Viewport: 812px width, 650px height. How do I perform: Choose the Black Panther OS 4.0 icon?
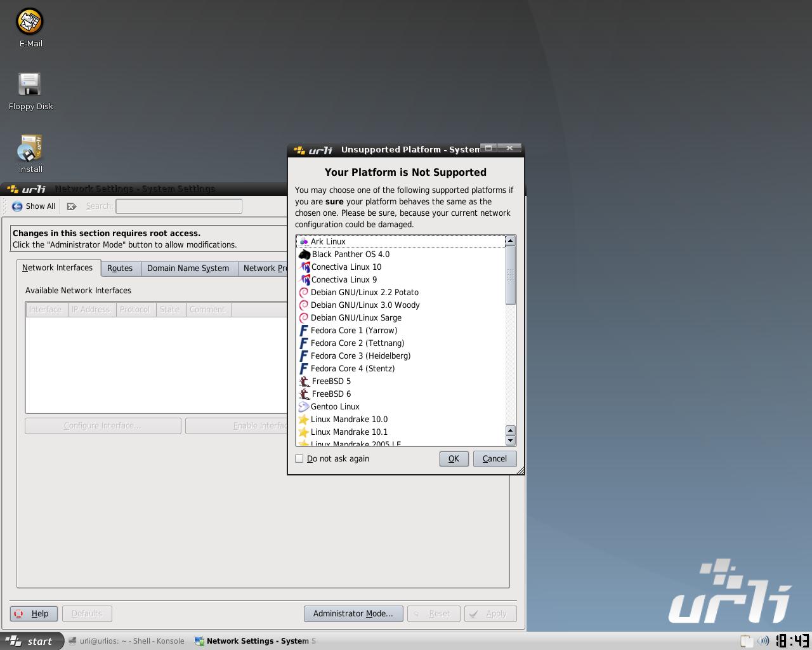[x=304, y=254]
